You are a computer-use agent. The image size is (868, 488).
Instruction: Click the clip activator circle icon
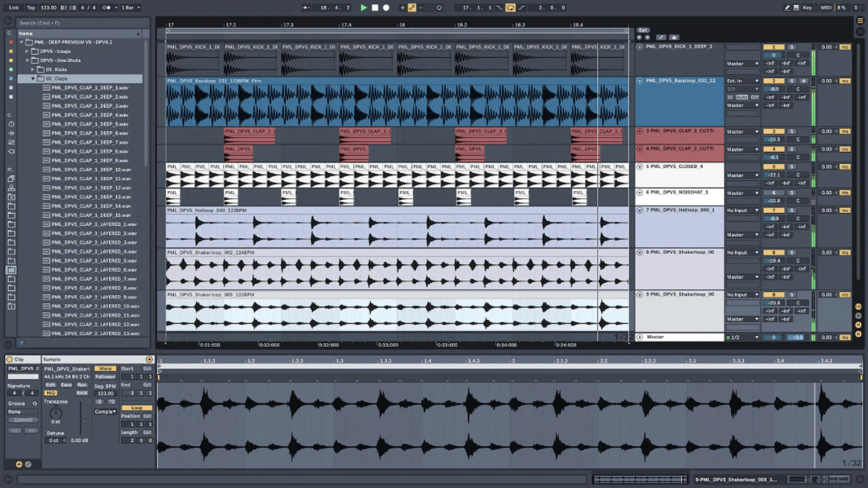[x=9, y=359]
